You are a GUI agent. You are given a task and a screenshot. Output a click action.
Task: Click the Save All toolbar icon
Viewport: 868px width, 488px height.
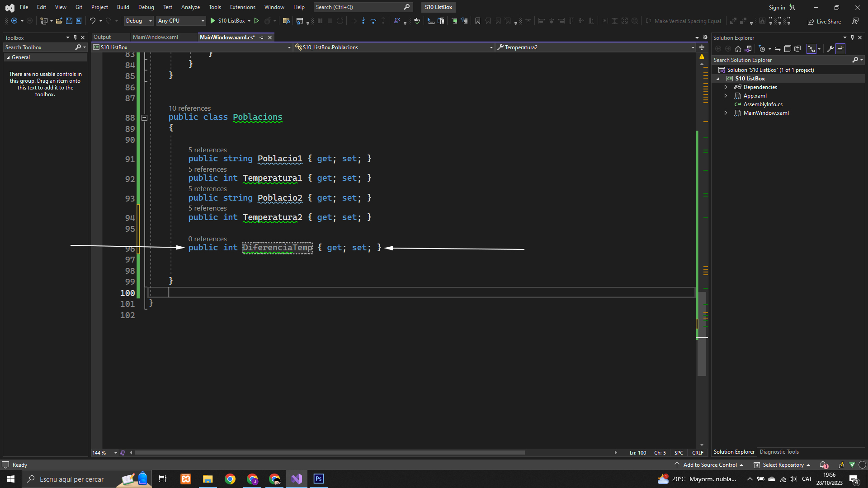79,21
